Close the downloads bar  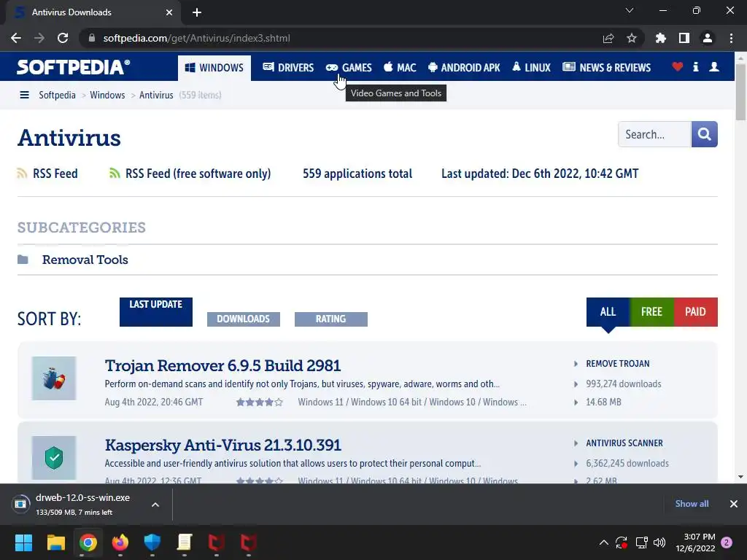(734, 504)
